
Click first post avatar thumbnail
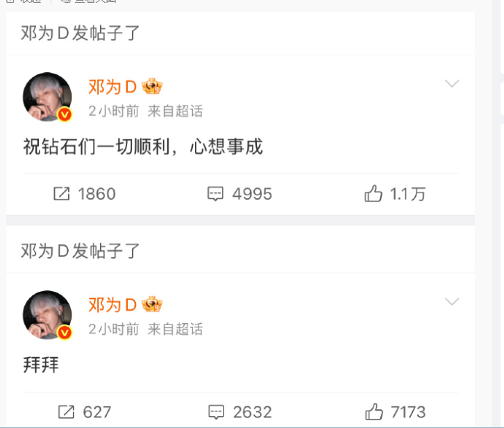click(x=47, y=97)
